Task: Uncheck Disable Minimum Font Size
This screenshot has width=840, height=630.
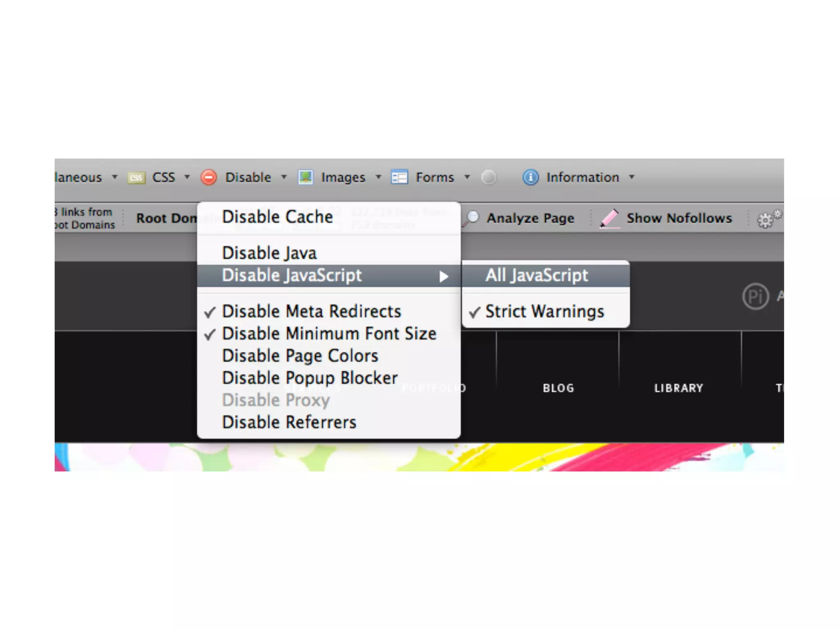Action: pyautogui.click(x=328, y=334)
